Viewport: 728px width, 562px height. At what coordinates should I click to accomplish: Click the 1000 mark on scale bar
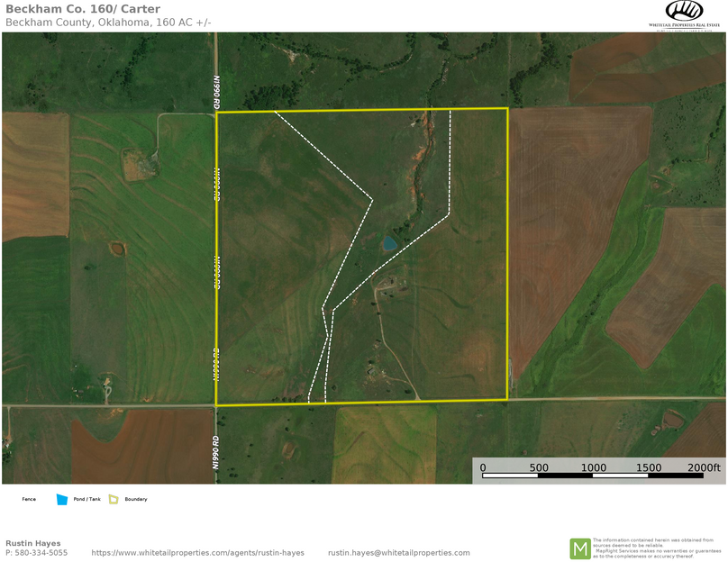click(x=593, y=468)
